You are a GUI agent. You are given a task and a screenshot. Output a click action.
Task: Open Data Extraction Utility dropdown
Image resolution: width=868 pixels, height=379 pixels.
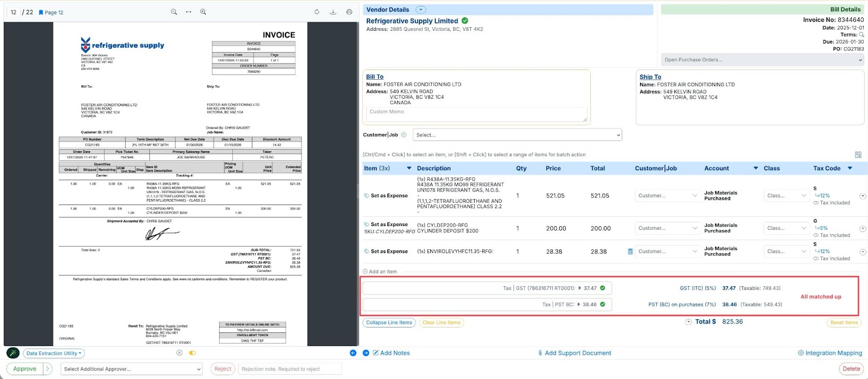(54, 354)
